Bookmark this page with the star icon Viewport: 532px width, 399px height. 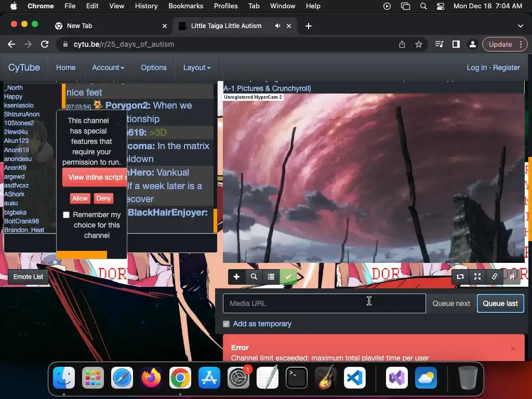[419, 45]
